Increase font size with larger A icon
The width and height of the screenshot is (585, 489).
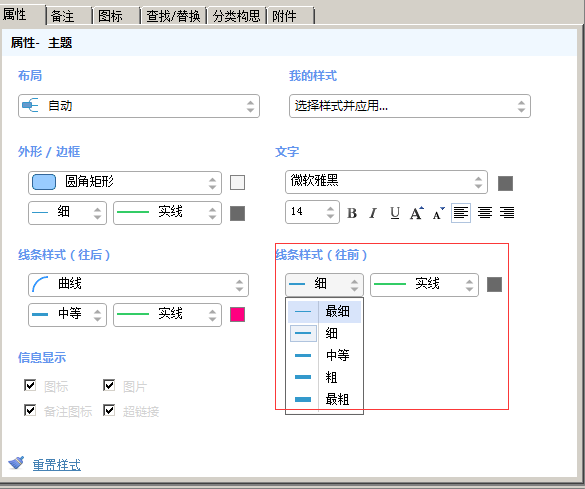click(x=417, y=213)
